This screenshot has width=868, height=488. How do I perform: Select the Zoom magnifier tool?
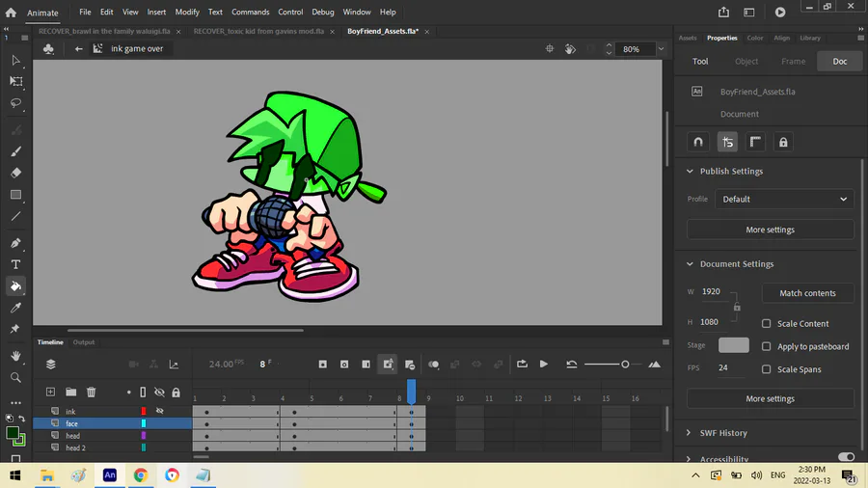pos(15,377)
